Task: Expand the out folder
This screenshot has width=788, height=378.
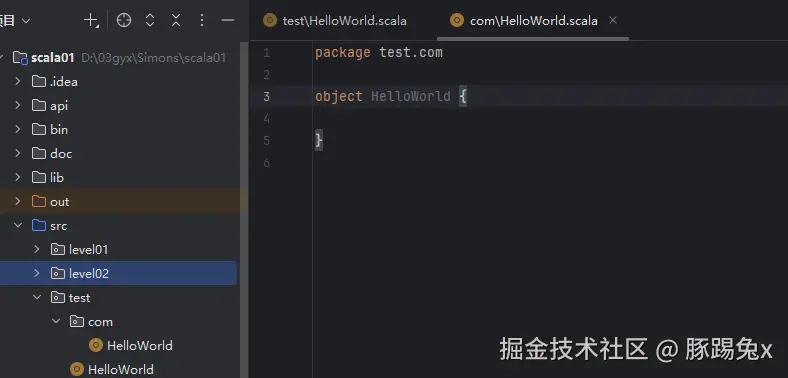Action: pyautogui.click(x=18, y=201)
